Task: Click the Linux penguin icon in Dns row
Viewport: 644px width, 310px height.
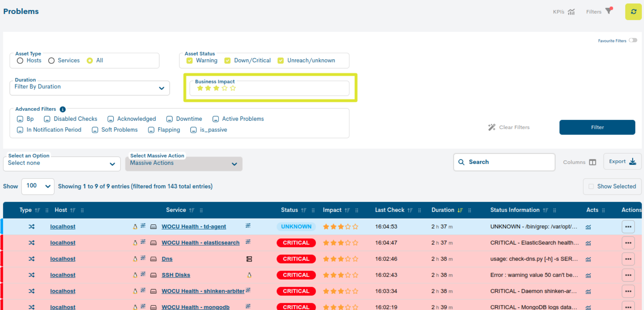Action: 135,259
